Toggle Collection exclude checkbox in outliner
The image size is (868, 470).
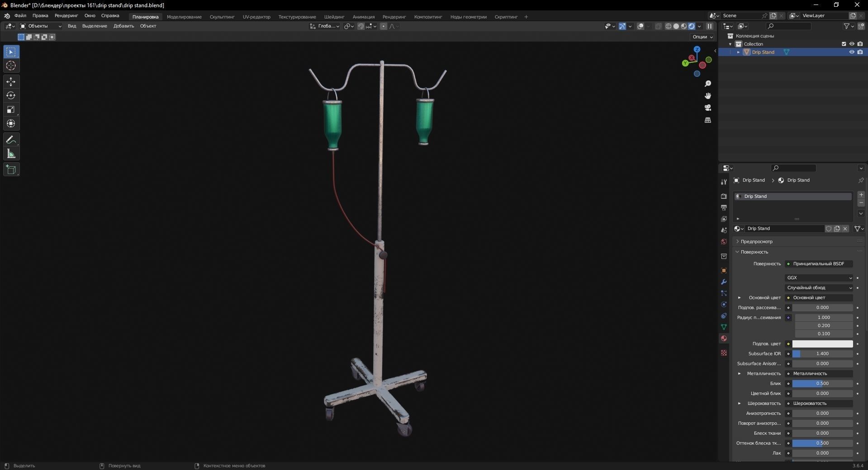point(844,44)
